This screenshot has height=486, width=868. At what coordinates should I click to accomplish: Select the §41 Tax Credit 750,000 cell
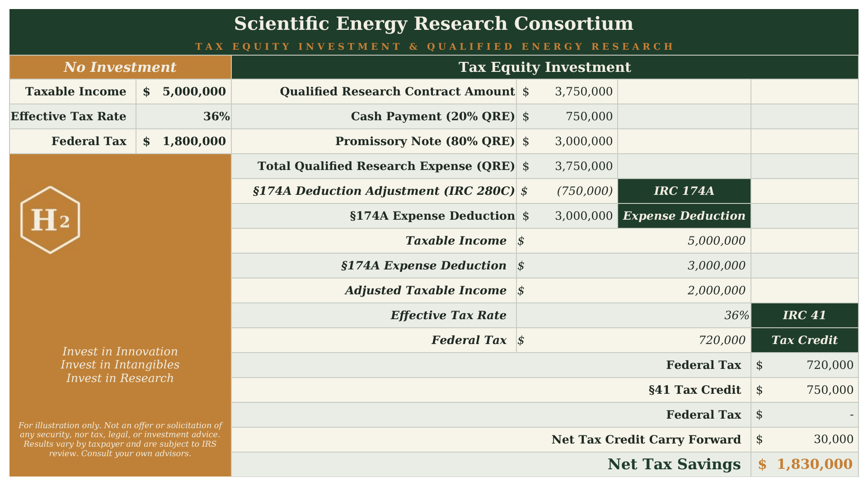[804, 390]
